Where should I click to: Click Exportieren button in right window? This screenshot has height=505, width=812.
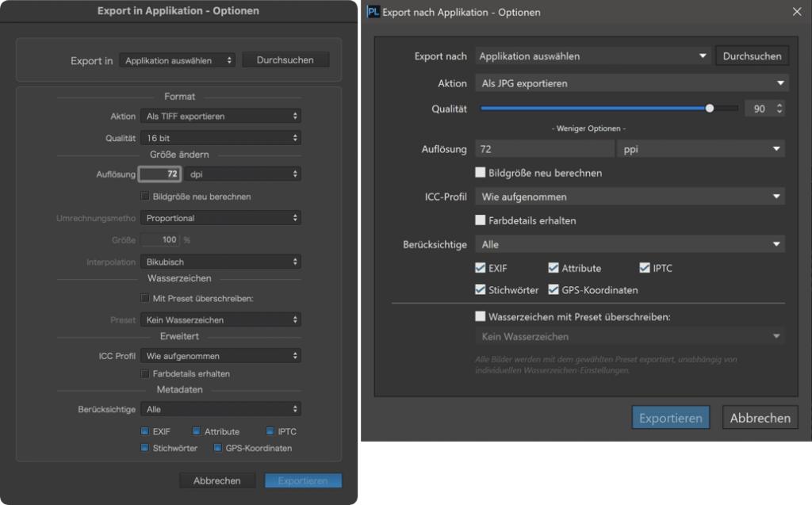[x=671, y=418]
